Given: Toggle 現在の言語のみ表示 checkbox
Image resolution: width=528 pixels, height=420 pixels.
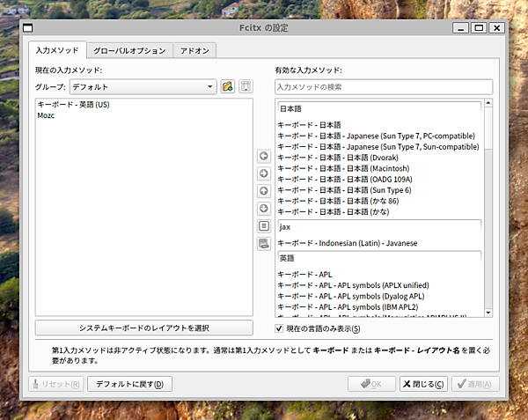Looking at the screenshot, I should (279, 328).
